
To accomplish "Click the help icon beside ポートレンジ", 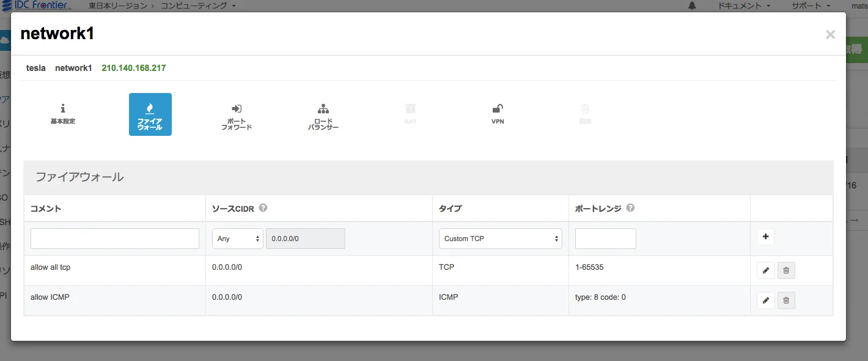I will point(630,208).
